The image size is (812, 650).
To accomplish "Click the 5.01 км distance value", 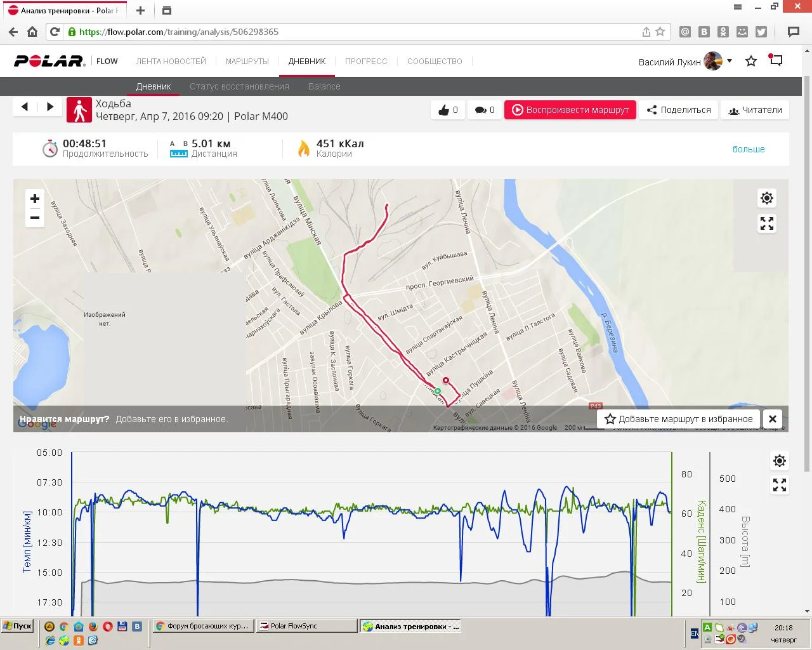I will tap(211, 143).
